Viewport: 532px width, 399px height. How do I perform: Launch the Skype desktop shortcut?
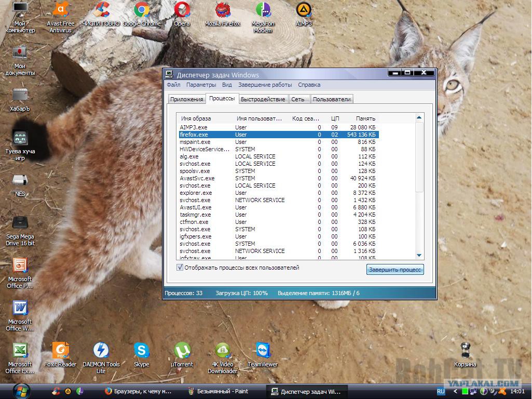coord(142,355)
